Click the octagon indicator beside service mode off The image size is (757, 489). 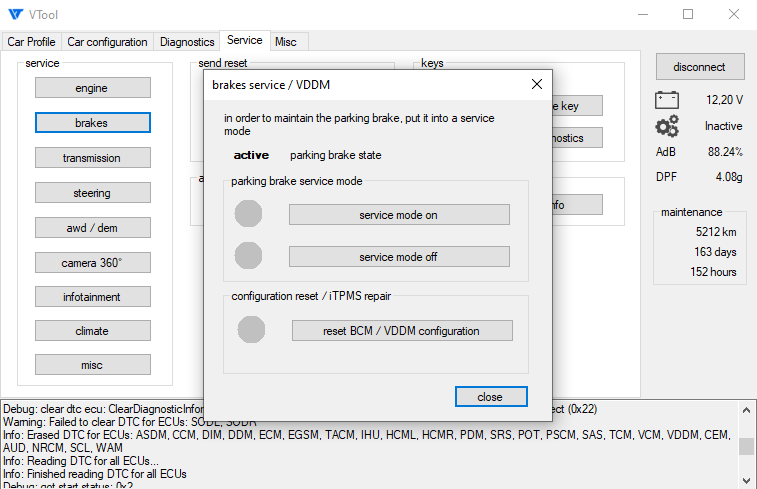(249, 257)
